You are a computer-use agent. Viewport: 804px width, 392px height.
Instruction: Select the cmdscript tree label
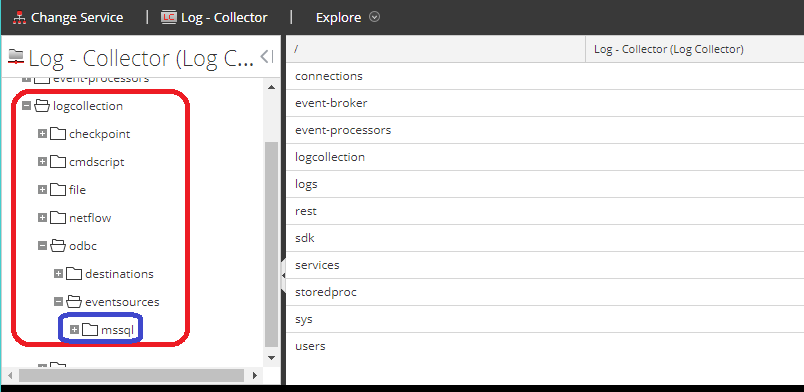coord(96,162)
